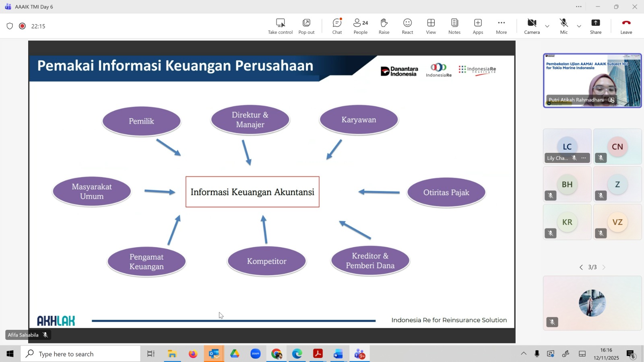This screenshot has height=362, width=644.
Task: Expand the Camera options arrow
Action: (547, 27)
